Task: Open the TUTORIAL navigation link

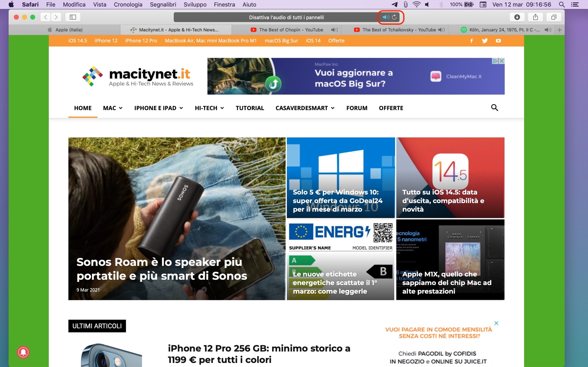Action: 249,108
